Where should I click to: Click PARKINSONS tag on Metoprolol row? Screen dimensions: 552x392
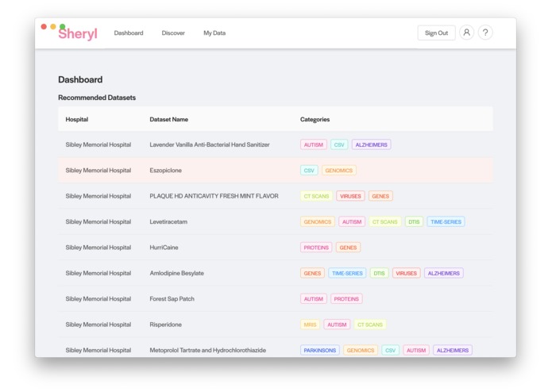point(319,350)
